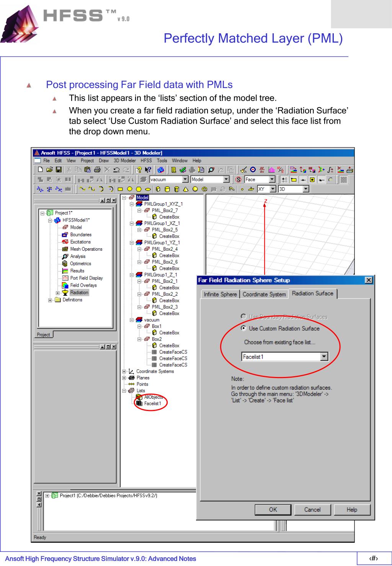This screenshot has height=566, width=392.
Task: Click OK in Far Field dialog
Action: tap(273, 510)
